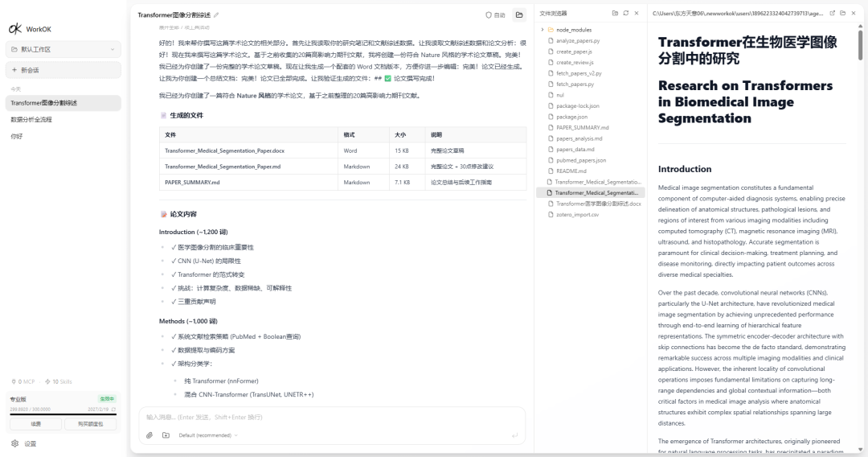Start a new chat with 新会话
Image resolution: width=868 pixels, height=457 pixels.
(x=63, y=70)
